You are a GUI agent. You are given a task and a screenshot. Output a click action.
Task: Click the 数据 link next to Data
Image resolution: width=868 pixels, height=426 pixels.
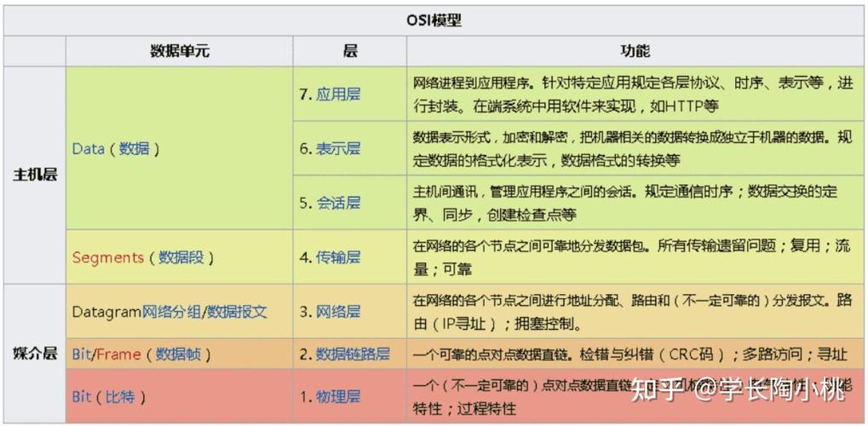click(x=134, y=149)
